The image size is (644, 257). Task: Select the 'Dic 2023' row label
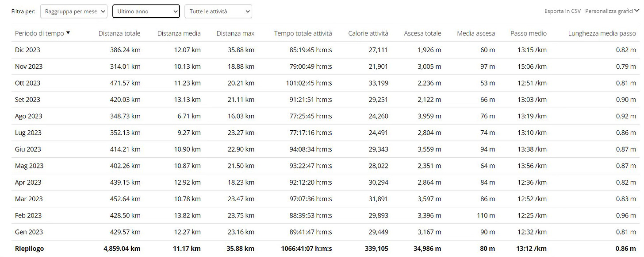[27, 50]
